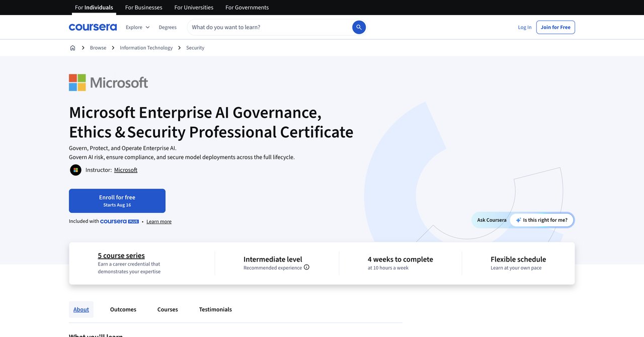This screenshot has width=644, height=337.
Task: Open the Degrees menu item
Action: pyautogui.click(x=168, y=27)
